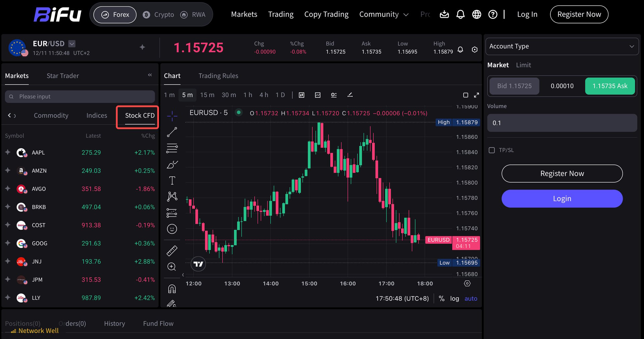Screen dimensions: 644x339
Task: Expand chart to fullscreen
Action: coord(476,95)
